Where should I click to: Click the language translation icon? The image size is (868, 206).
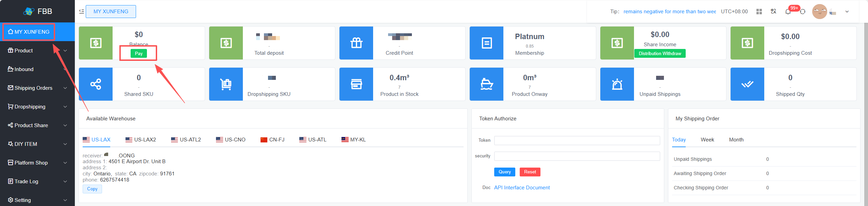[x=773, y=12]
